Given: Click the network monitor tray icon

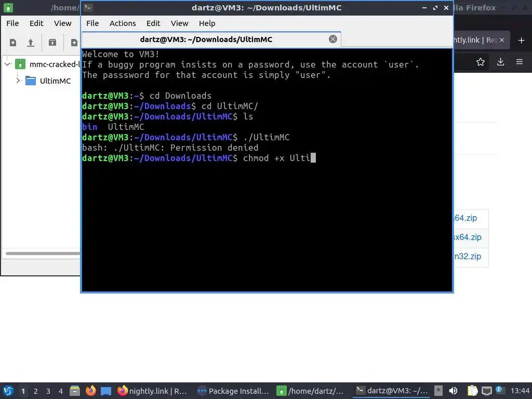Looking at the screenshot, I should 486,391.
